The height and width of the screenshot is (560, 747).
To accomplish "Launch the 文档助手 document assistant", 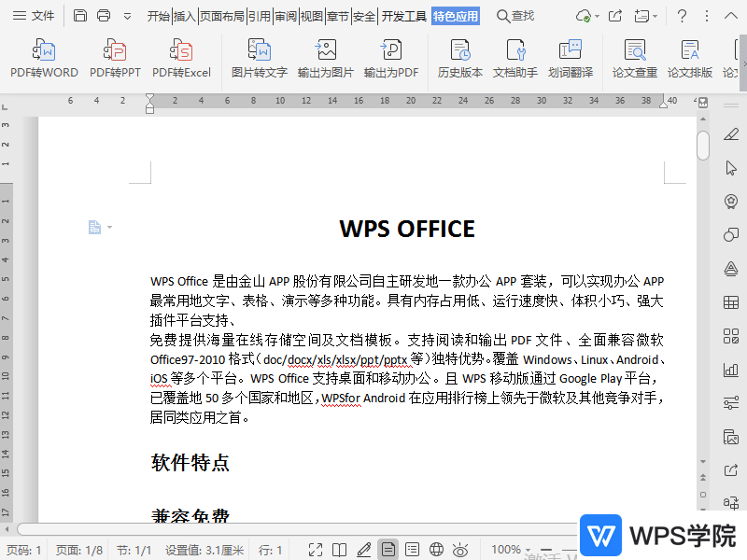I will (514, 56).
